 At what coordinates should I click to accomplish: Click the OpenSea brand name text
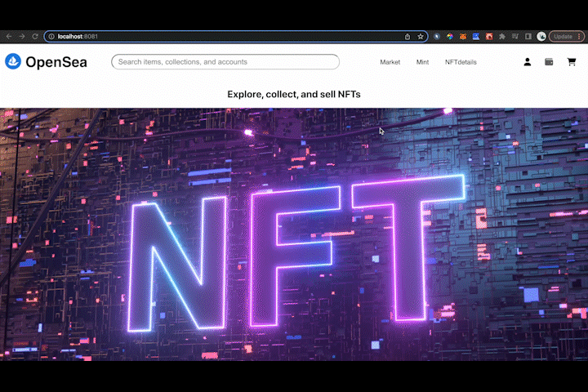pos(56,62)
